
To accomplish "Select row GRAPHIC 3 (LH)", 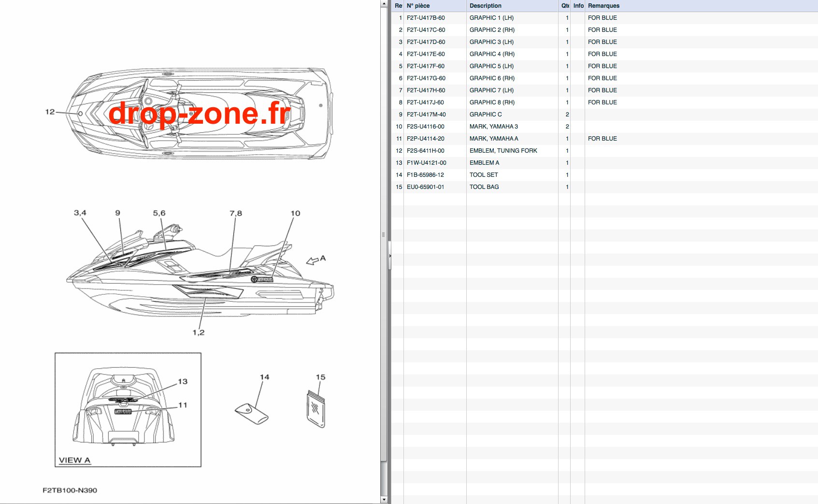I will pyautogui.click(x=604, y=42).
